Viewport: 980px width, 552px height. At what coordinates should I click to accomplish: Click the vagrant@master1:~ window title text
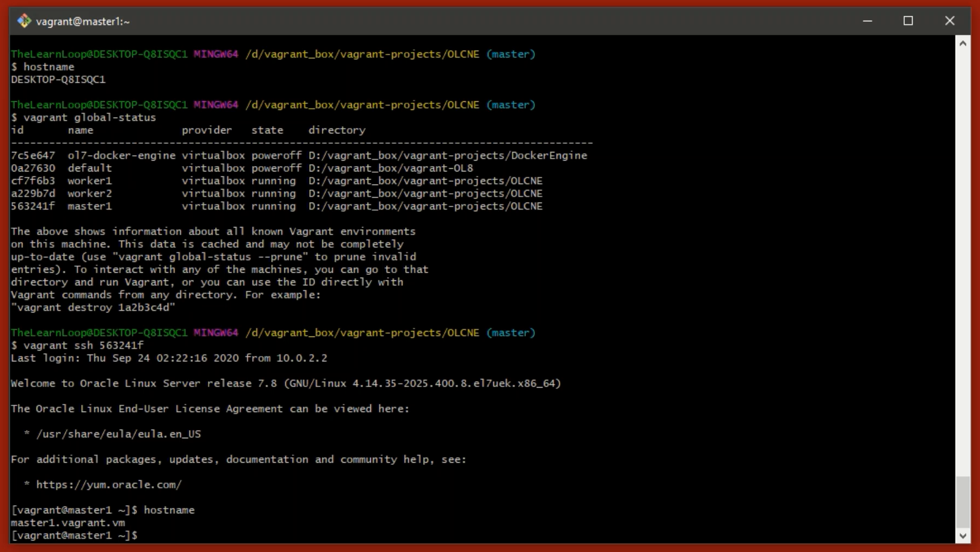[x=83, y=22]
